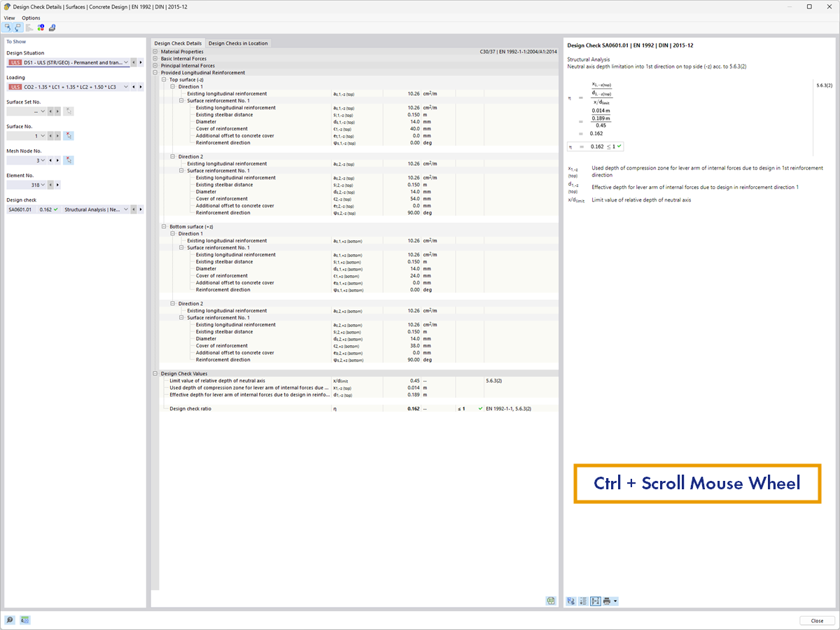
Task: Toggle the highlighted formula display icon
Action: tap(595, 601)
